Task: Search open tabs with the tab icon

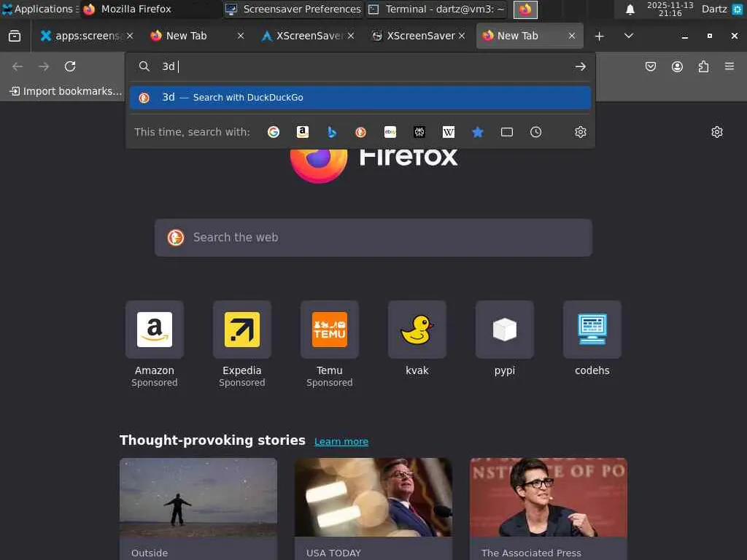Action: point(507,132)
